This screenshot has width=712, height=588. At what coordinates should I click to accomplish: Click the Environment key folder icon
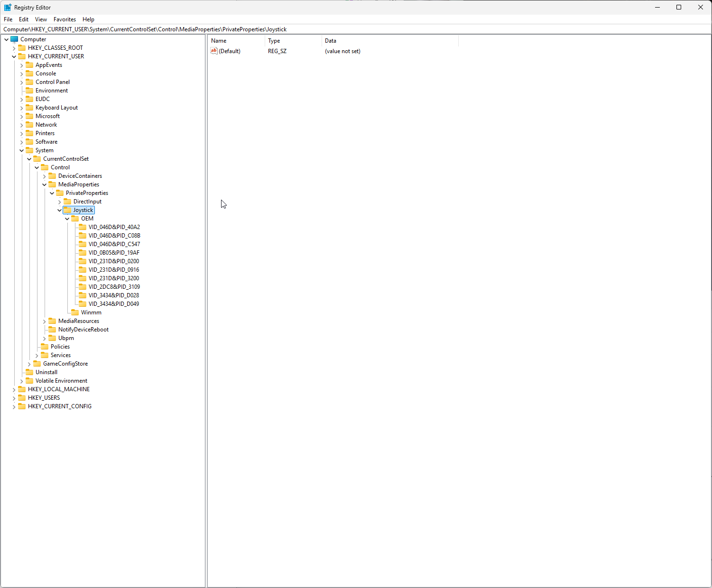click(x=29, y=91)
